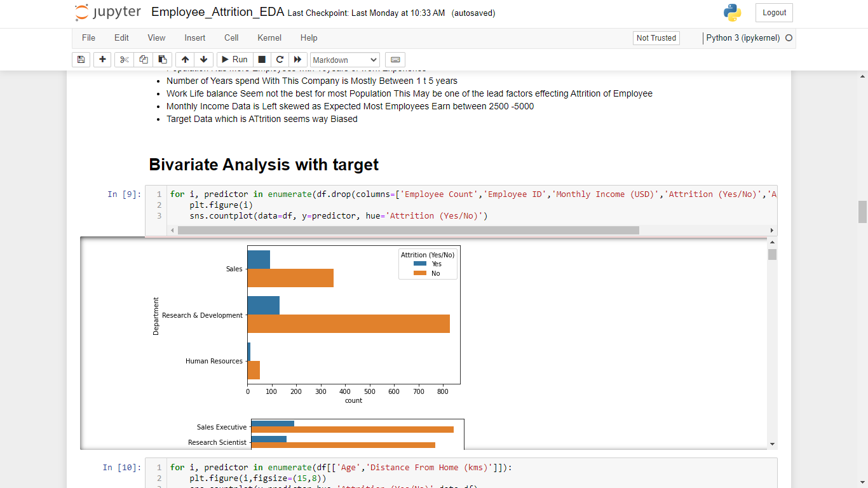This screenshot has width=868, height=488.
Task: Open the command palette keyboard icon
Action: click(395, 59)
